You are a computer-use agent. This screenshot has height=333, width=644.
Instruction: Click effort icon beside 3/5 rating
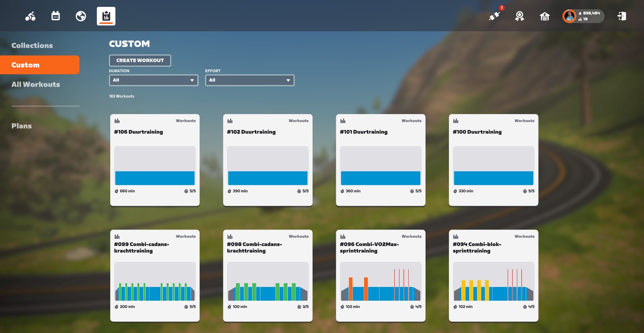coord(299,307)
